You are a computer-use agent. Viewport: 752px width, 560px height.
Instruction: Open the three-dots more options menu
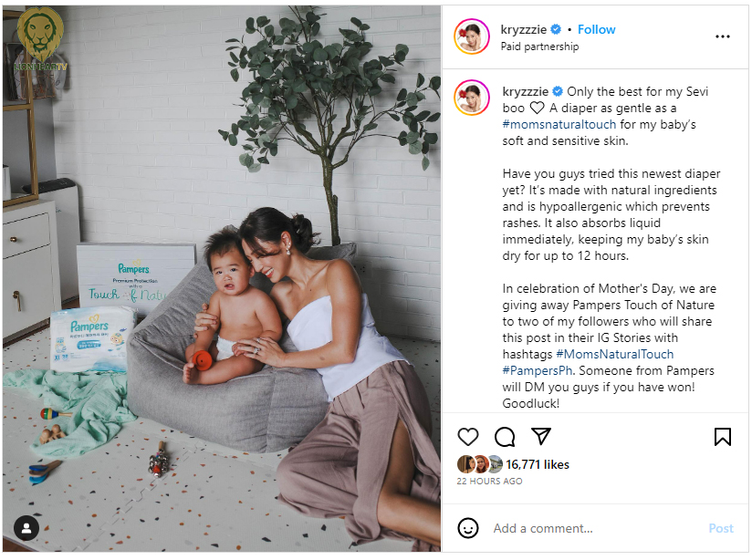[x=722, y=36]
